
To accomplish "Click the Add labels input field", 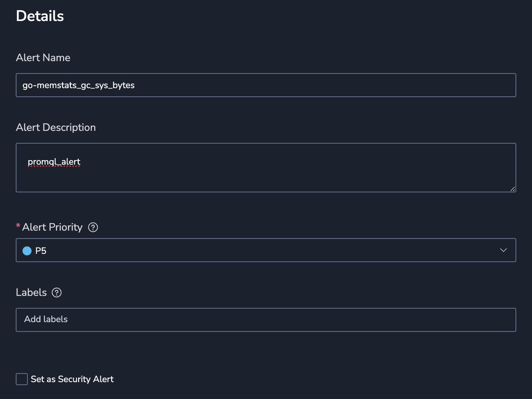I will (266, 320).
